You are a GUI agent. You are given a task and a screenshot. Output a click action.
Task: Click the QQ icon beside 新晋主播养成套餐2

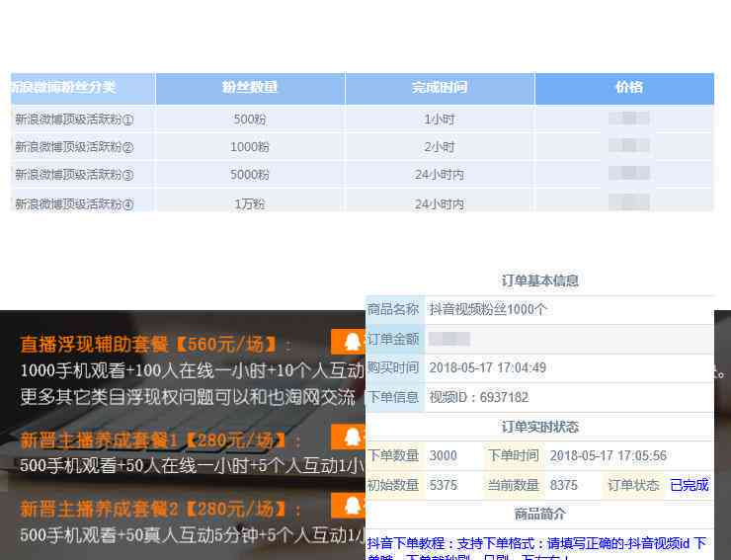[348, 506]
